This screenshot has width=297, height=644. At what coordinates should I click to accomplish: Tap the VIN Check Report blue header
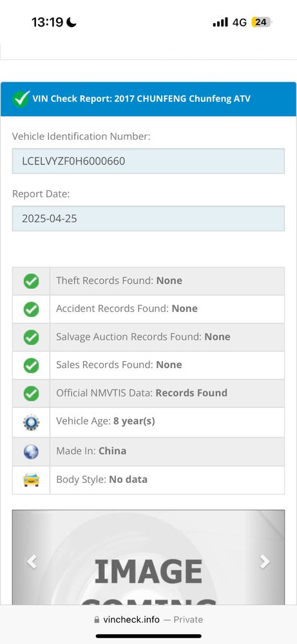click(x=148, y=99)
